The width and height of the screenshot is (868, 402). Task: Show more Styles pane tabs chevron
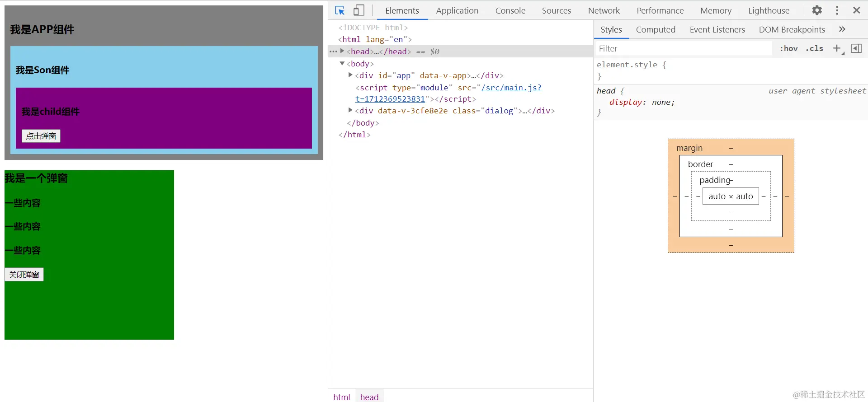pyautogui.click(x=842, y=29)
